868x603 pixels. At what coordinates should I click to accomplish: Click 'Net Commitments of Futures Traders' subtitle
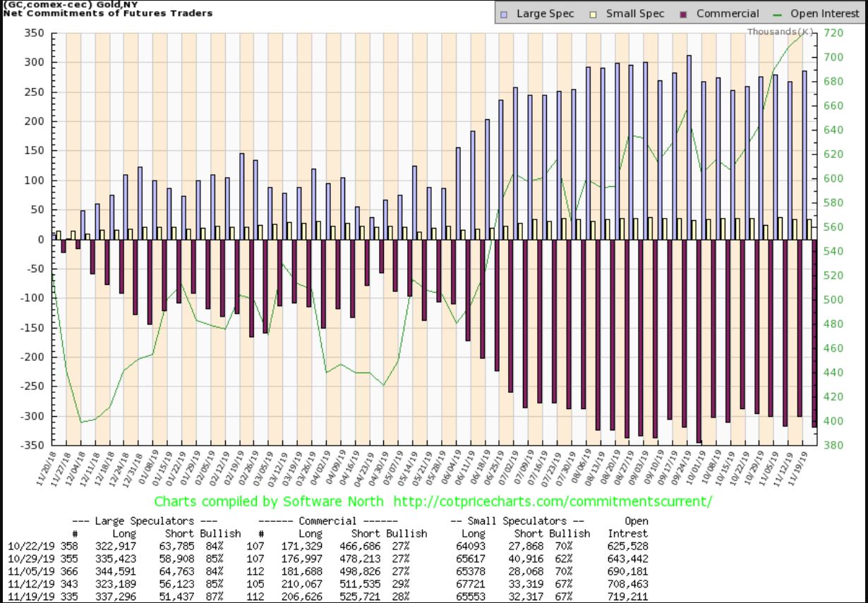106,13
